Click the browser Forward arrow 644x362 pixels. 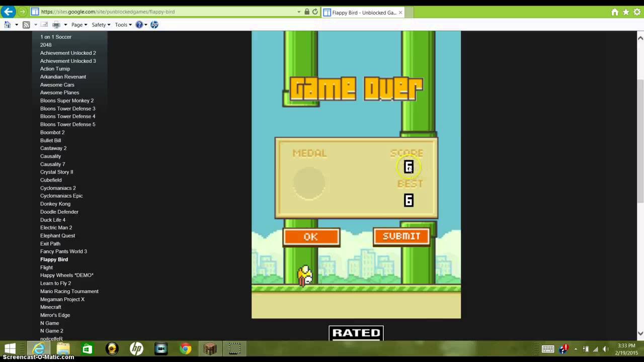point(23,12)
